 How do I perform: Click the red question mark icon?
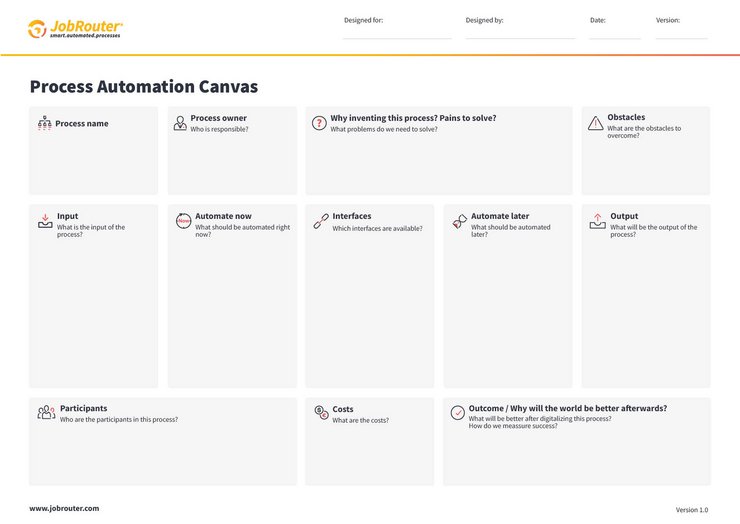[319, 123]
